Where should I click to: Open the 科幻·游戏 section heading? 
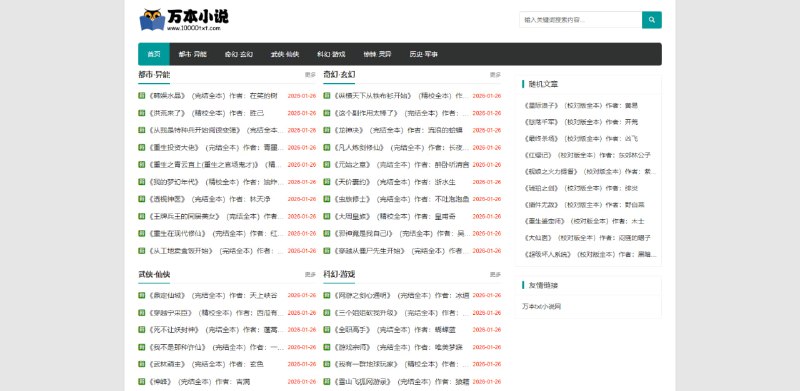[x=339, y=274]
